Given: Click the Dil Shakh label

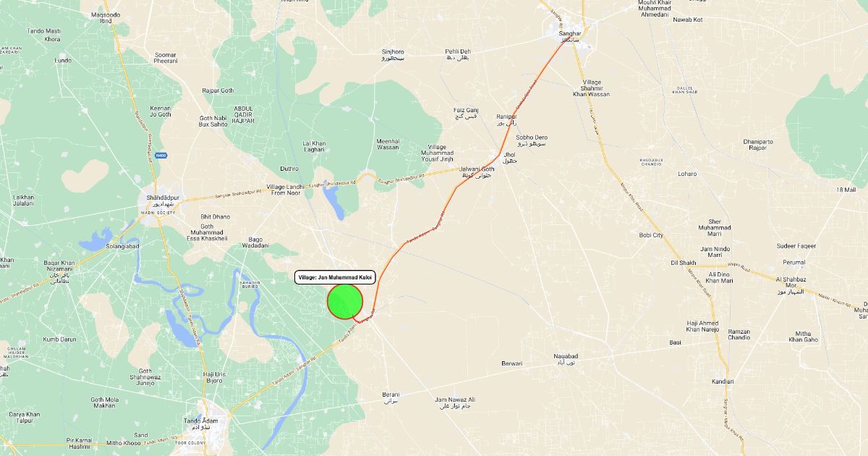Looking at the screenshot, I should pos(684,263).
